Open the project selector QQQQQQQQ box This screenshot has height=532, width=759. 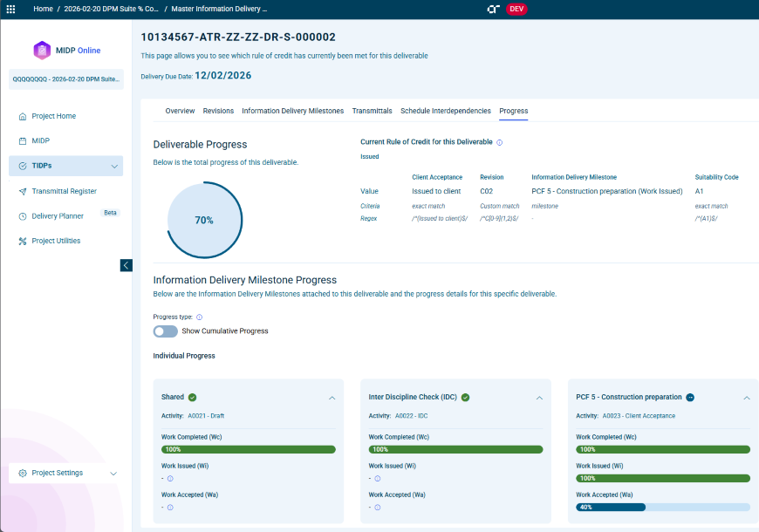click(x=65, y=79)
